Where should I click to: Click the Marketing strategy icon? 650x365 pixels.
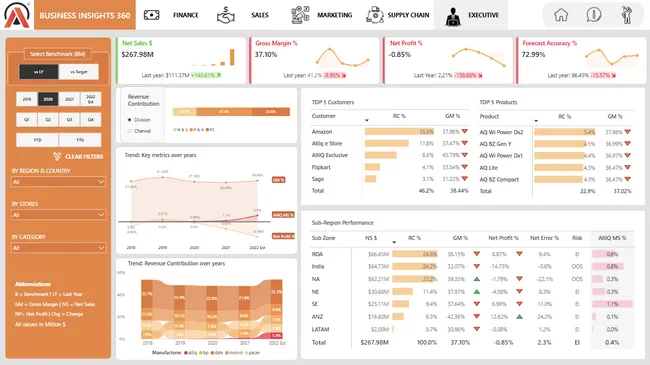click(x=300, y=15)
